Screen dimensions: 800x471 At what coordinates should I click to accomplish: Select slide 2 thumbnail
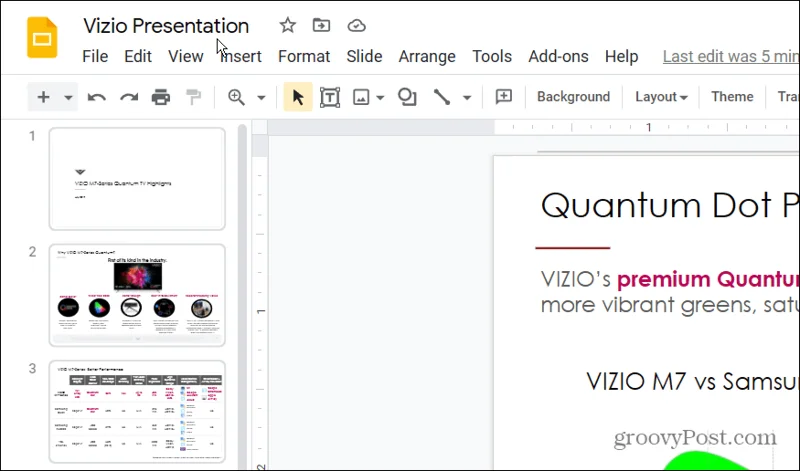(x=137, y=295)
